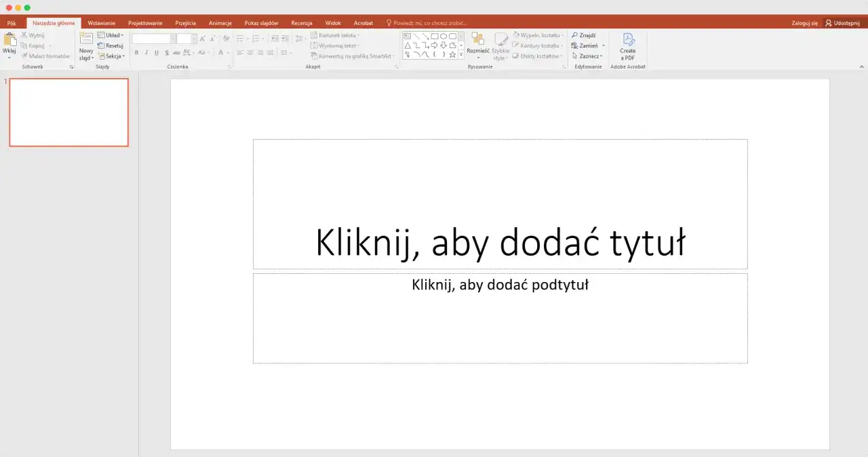This screenshot has width=868, height=457.
Task: Select the Malarz formatów tool
Action: click(24, 56)
